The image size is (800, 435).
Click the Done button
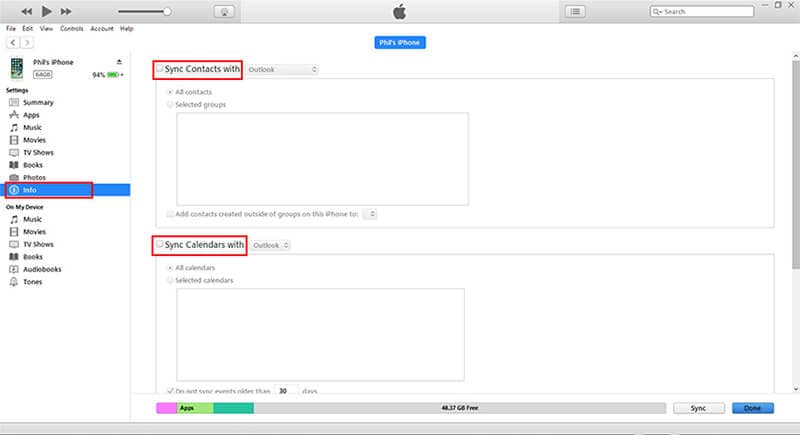point(753,408)
